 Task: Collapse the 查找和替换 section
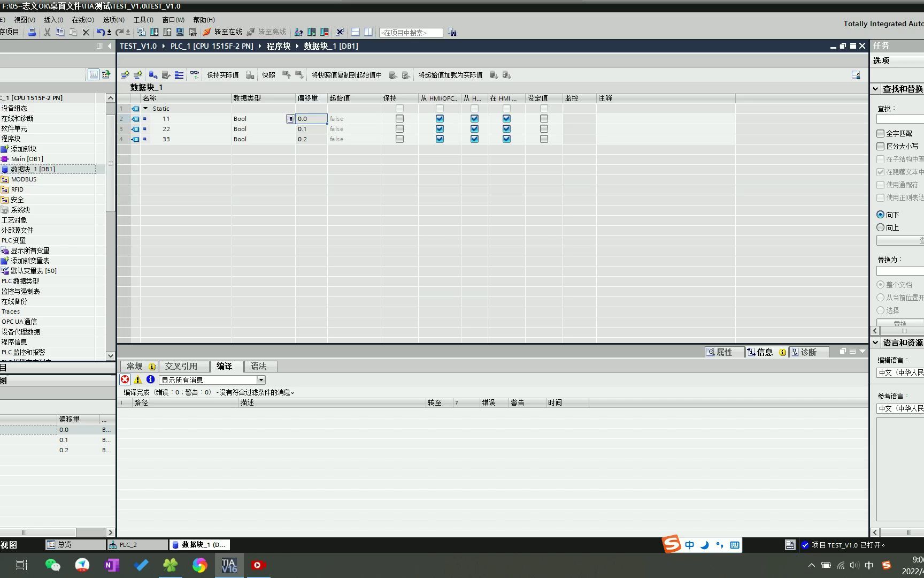(875, 89)
